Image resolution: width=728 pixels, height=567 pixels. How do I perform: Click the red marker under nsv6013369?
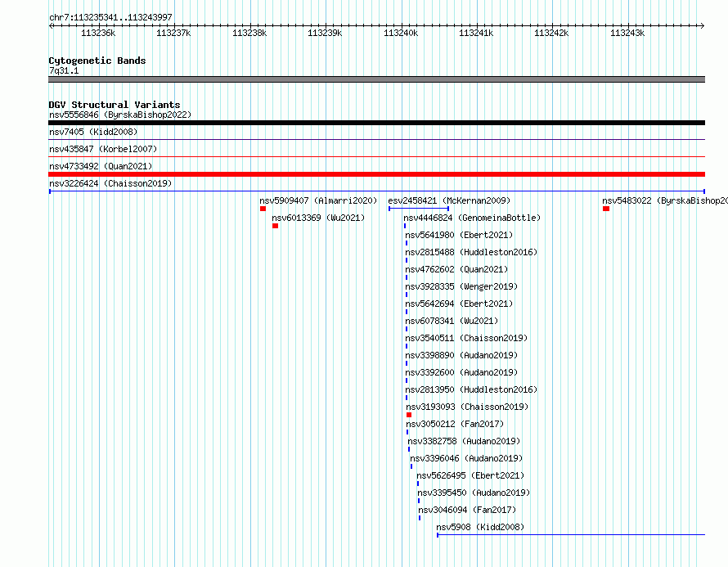pyautogui.click(x=276, y=226)
